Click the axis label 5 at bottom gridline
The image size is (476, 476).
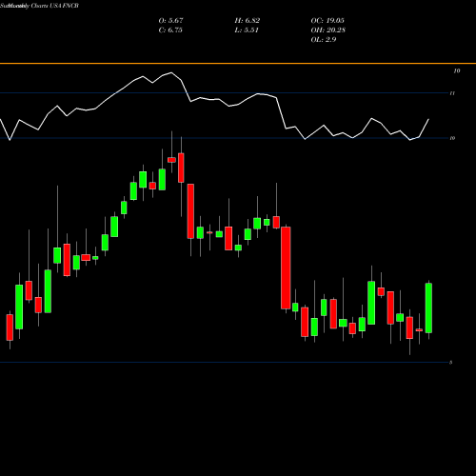(x=450, y=363)
